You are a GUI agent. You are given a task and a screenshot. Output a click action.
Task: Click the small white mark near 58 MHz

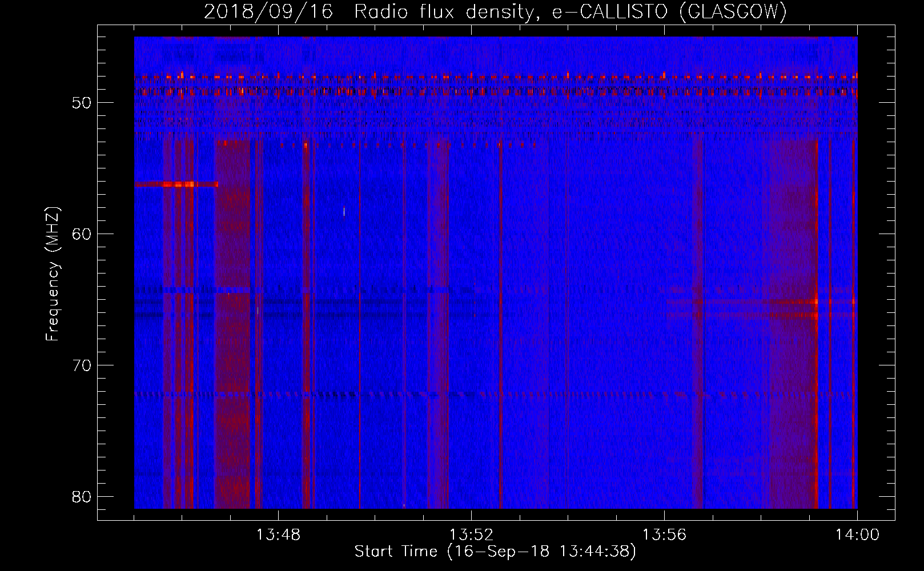pos(344,211)
